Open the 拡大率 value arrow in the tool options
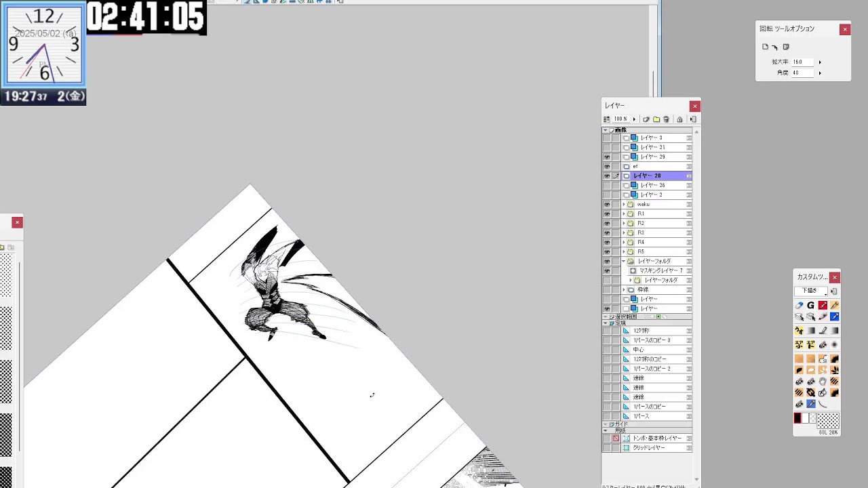Viewport: 868px width, 488px height. coord(820,62)
